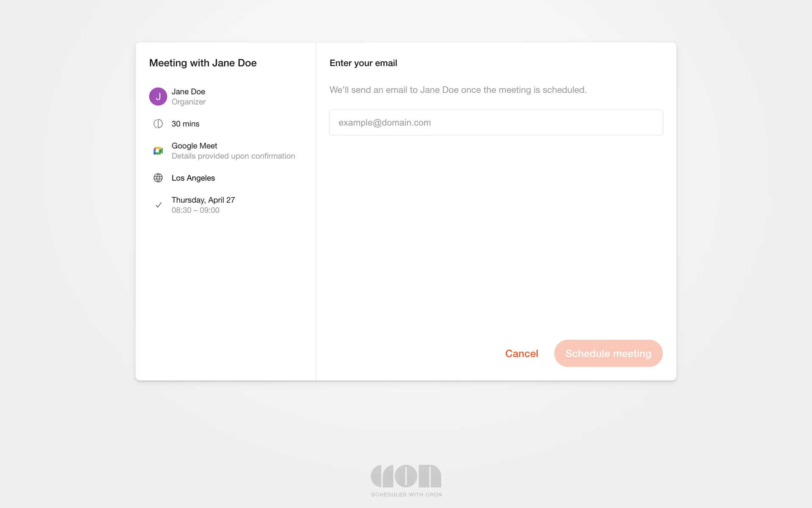The image size is (812, 508).
Task: Click the Google Meet label text
Action: tap(194, 146)
